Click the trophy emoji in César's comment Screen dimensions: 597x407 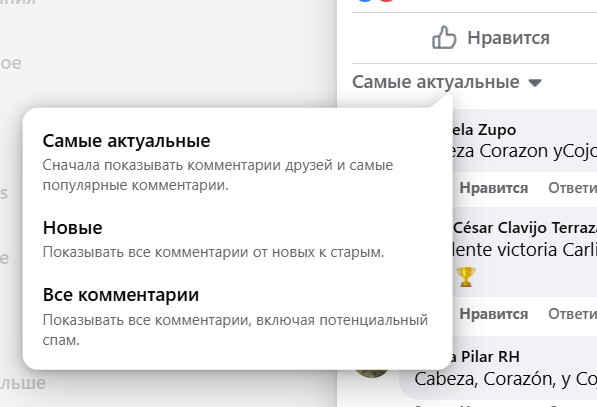(465, 276)
